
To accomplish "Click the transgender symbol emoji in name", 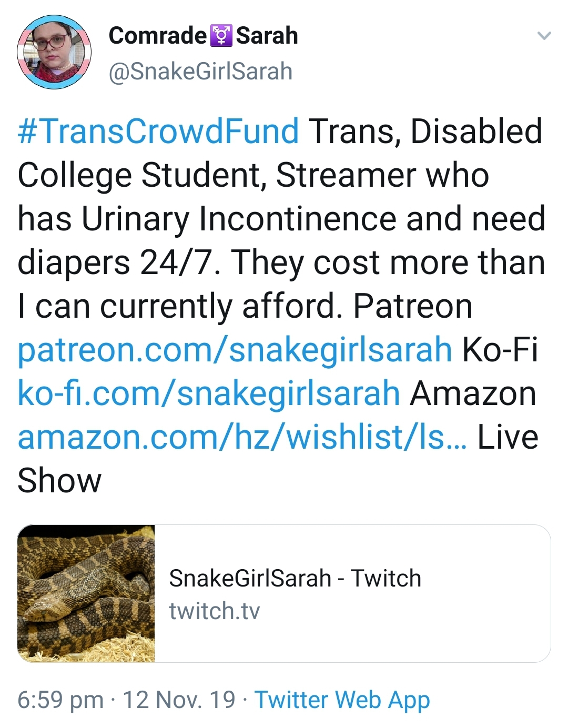I will coord(221,36).
